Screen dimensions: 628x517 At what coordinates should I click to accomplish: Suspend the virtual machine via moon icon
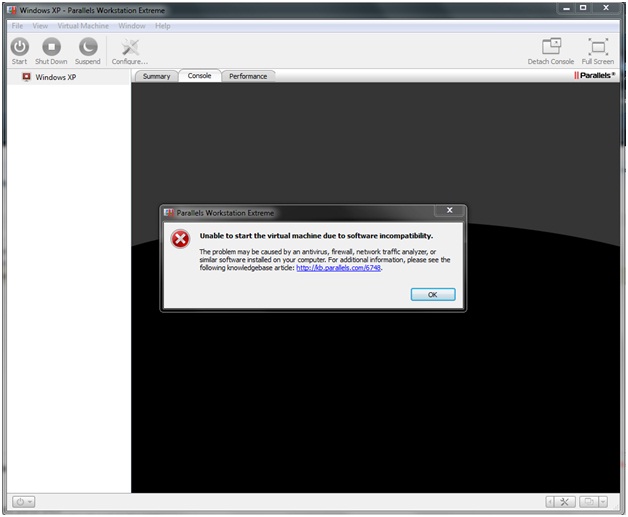(88, 47)
